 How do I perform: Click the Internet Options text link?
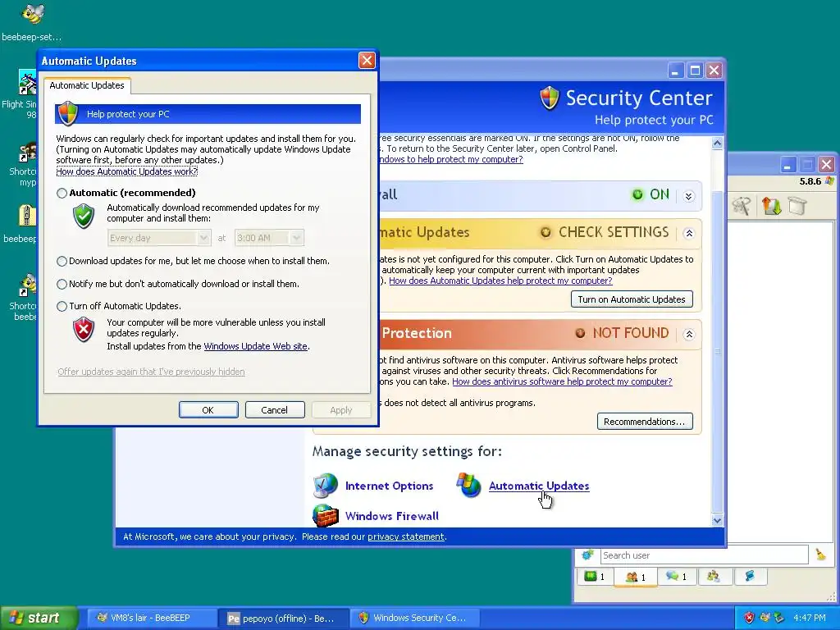[389, 486]
